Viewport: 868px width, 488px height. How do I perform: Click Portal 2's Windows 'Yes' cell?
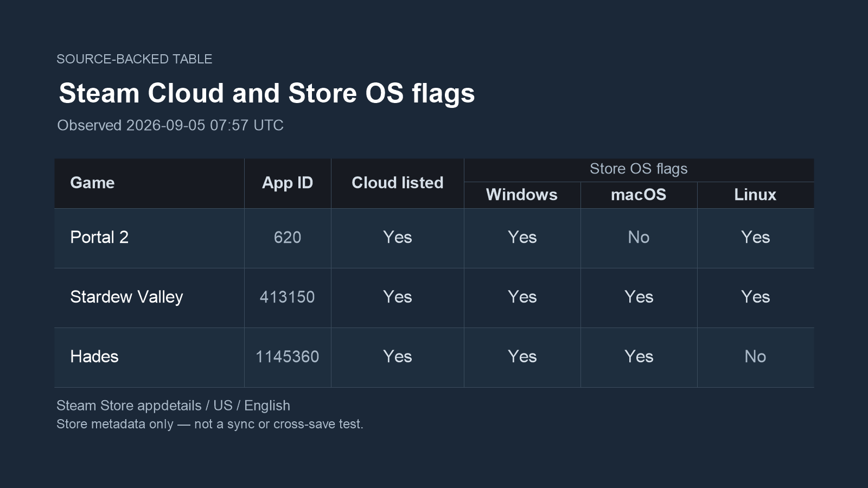(x=522, y=238)
